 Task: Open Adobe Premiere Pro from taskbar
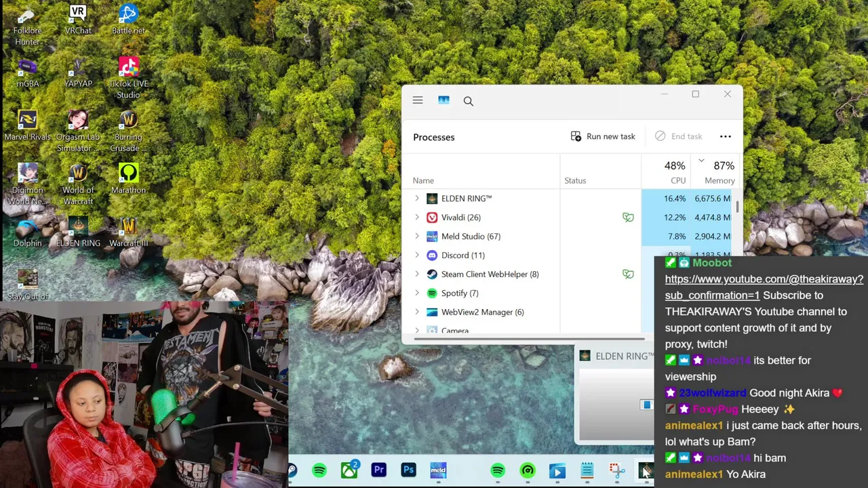click(x=378, y=470)
